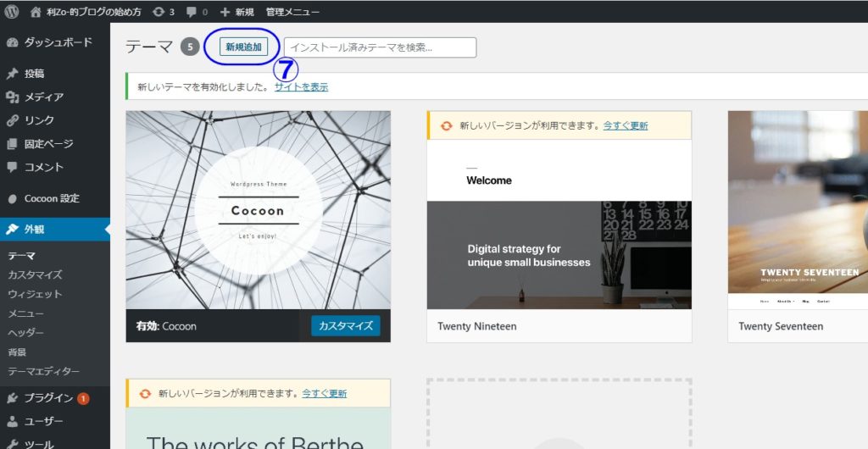Open ウィジェット submenu item
Screen dimensions: 868x449
pos(35,294)
